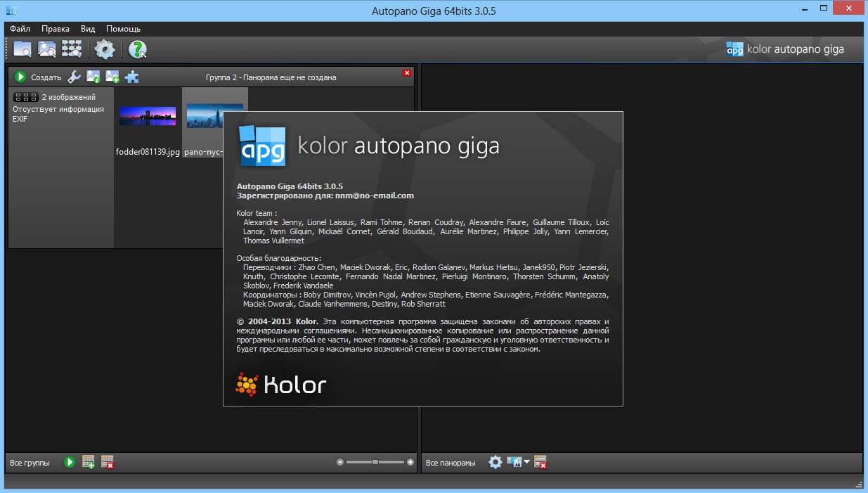
Task: Select the fodder081139.jpg thumbnail
Action: (x=148, y=116)
